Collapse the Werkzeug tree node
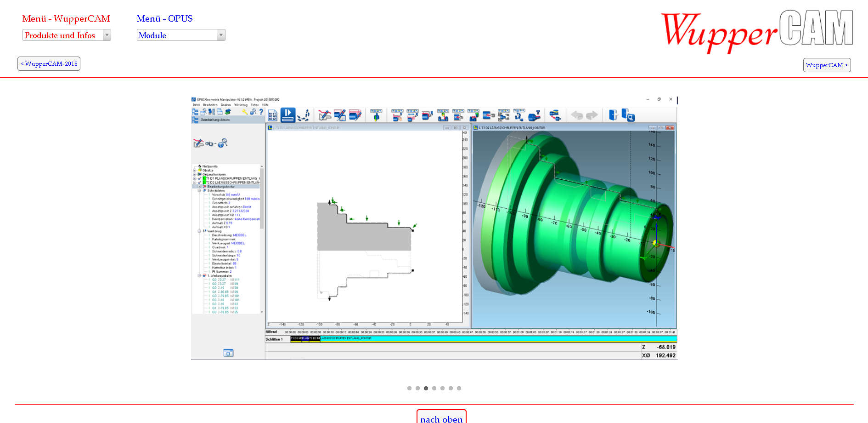This screenshot has height=423, width=868. click(199, 231)
